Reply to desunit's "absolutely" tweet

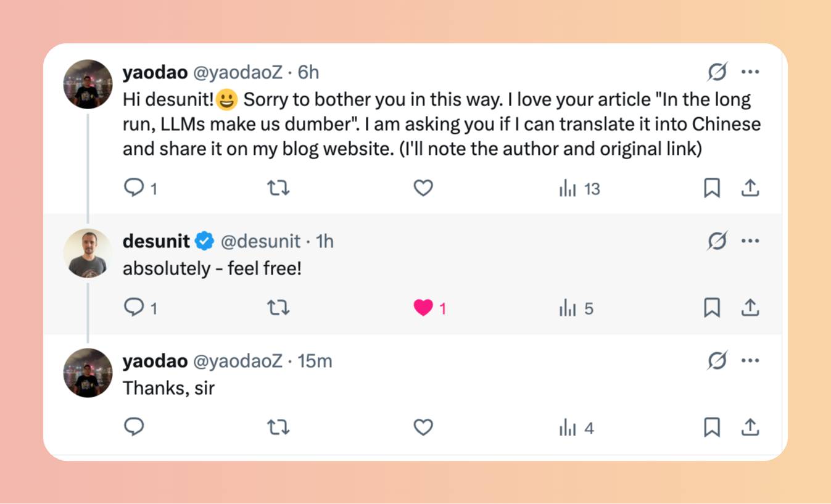pos(134,307)
